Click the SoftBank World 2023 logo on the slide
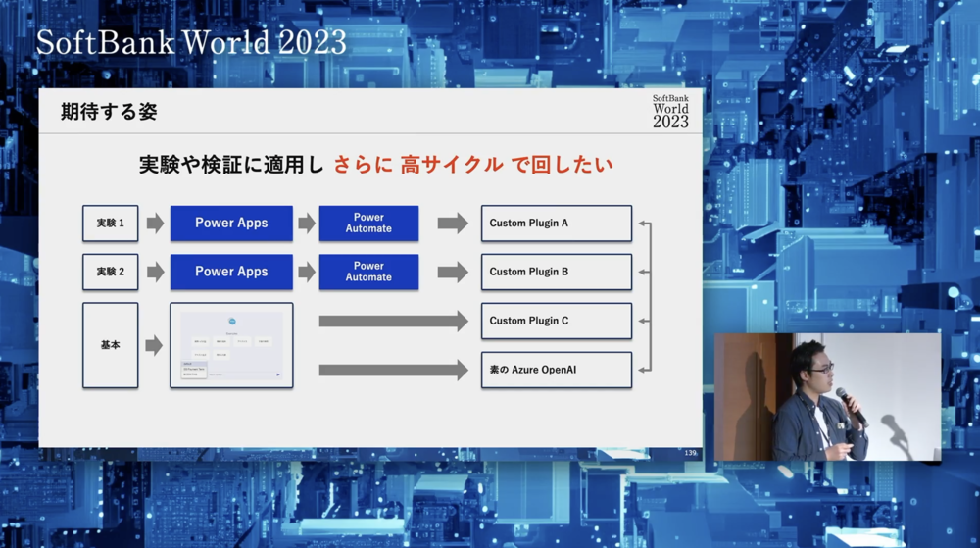 click(670, 111)
